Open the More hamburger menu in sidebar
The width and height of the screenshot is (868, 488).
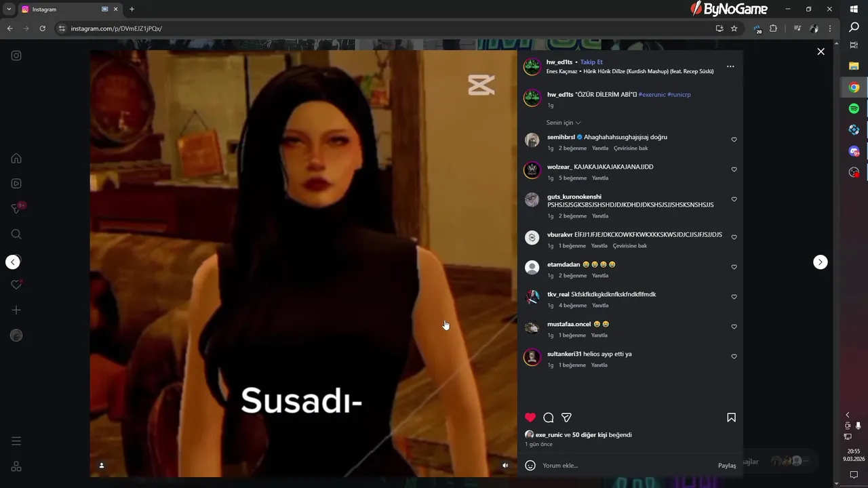click(16, 441)
